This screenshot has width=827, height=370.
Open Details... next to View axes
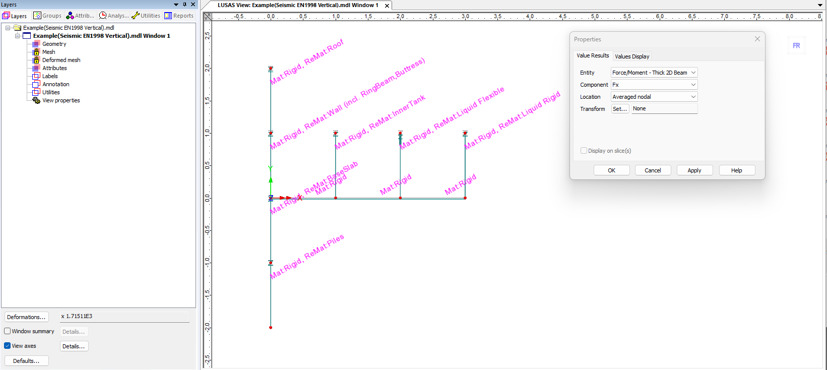[74, 346]
